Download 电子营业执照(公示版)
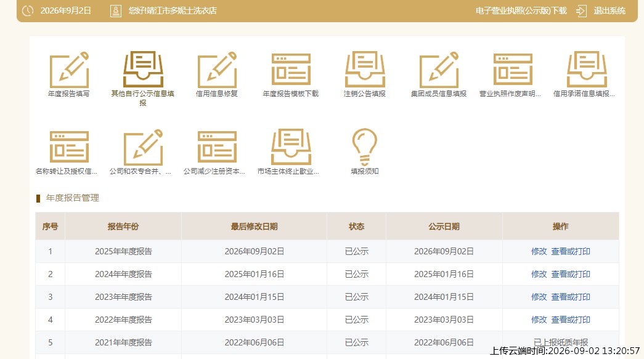 pyautogui.click(x=521, y=10)
